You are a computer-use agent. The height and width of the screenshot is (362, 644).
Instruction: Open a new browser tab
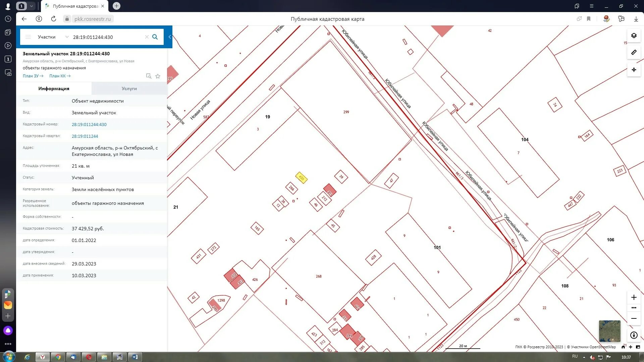click(x=116, y=6)
